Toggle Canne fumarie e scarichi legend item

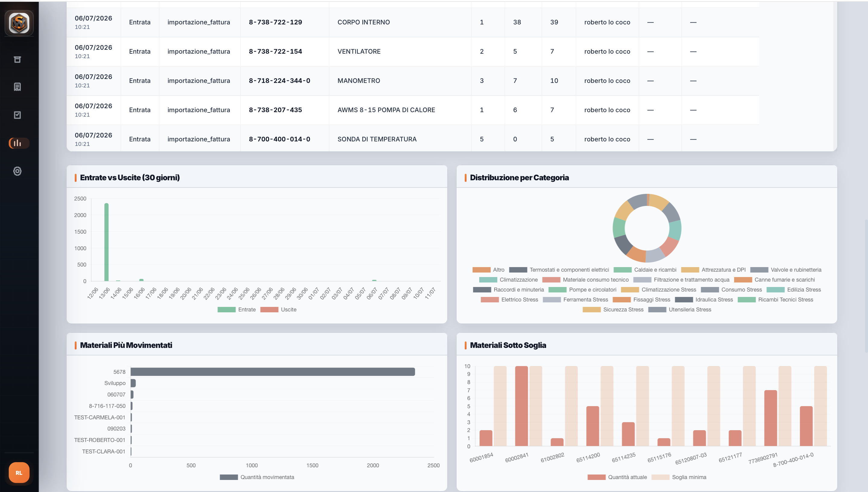point(775,280)
